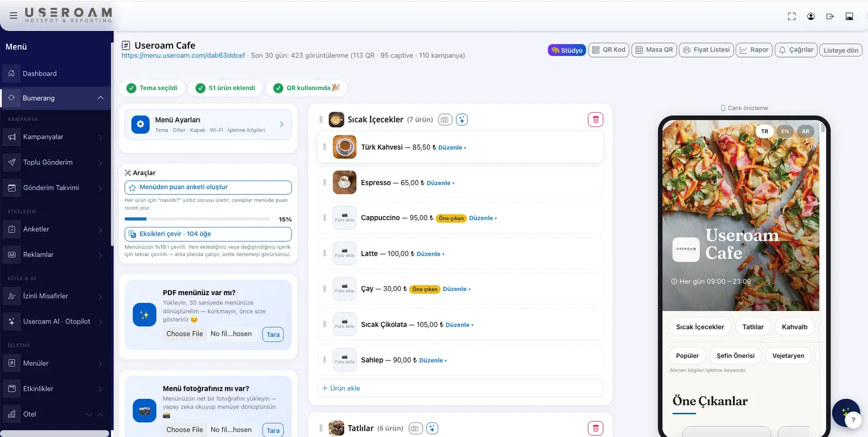Screen dimensions: 868x437
Task: Click the drag handle of Sıcak İçecekler category
Action: point(321,119)
